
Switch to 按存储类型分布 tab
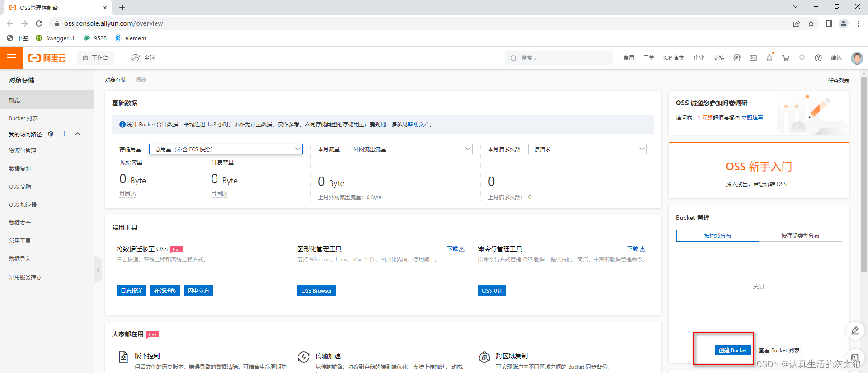800,236
